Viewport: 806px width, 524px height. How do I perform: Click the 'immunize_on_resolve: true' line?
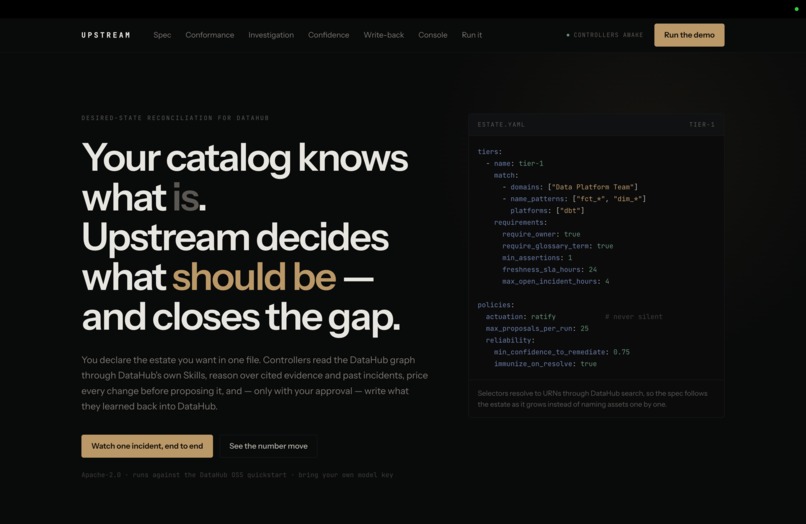(545, 364)
